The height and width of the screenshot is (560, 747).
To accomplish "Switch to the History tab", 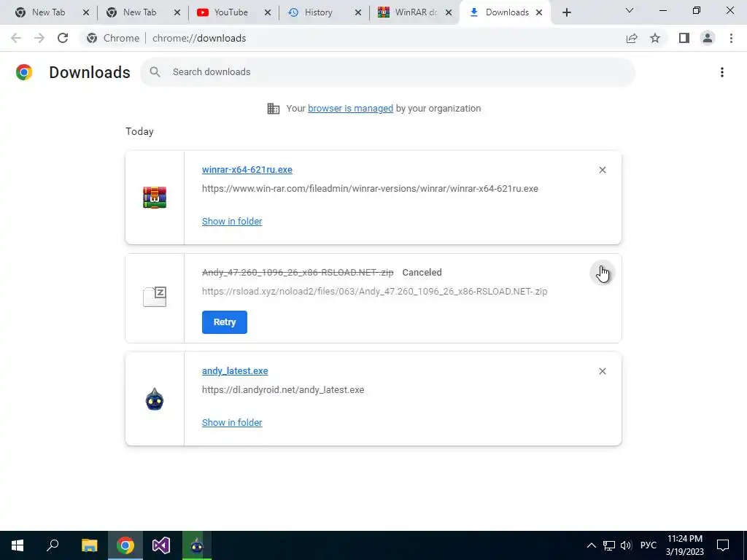I will tap(318, 12).
